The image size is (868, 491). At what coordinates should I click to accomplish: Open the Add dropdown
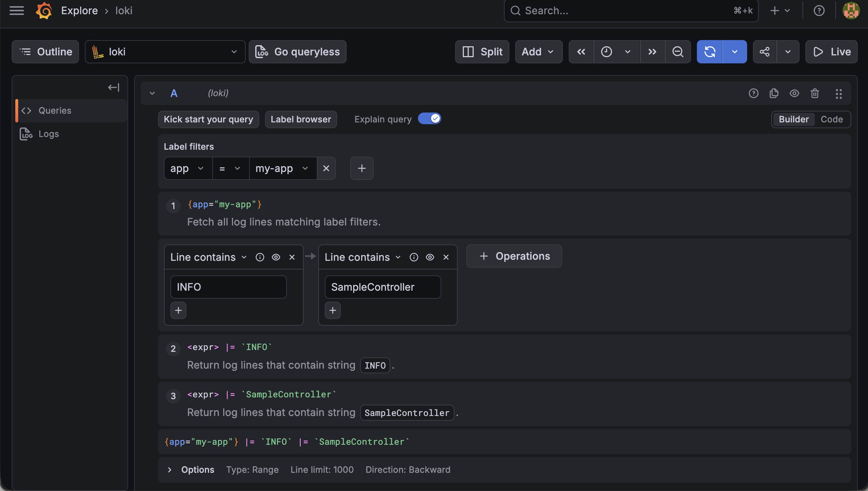pyautogui.click(x=538, y=52)
